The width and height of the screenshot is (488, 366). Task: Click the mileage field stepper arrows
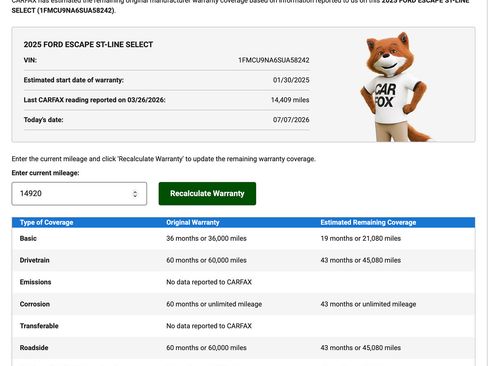point(135,194)
